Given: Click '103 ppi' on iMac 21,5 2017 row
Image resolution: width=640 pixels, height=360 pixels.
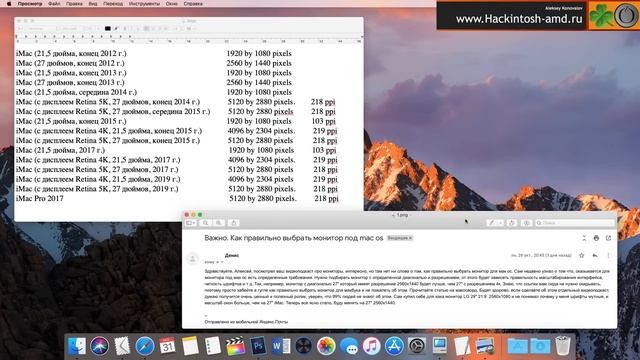Looking at the screenshot, I should click(x=324, y=150).
